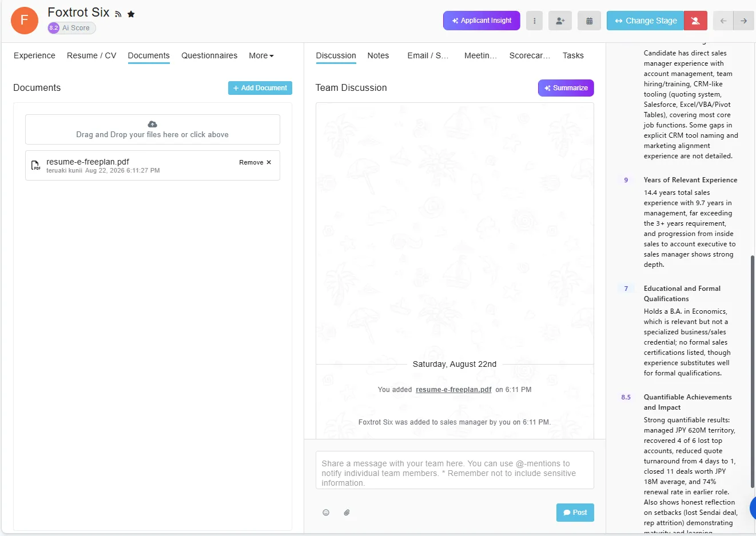Open the Scorecar... tab
The width and height of the screenshot is (756, 536).
530,55
